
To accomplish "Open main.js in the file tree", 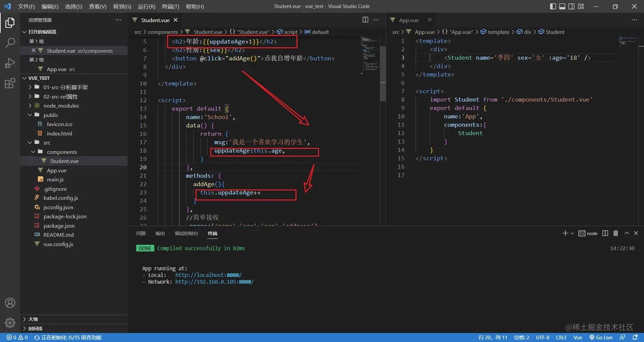I will (x=55, y=180).
